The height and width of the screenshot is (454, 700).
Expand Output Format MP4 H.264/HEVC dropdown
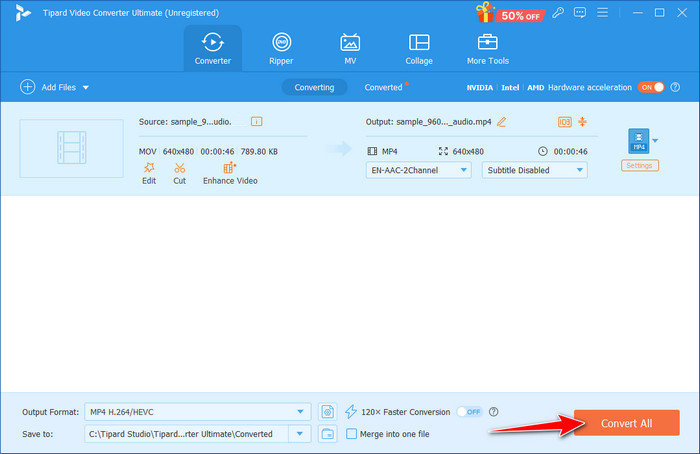(199, 411)
